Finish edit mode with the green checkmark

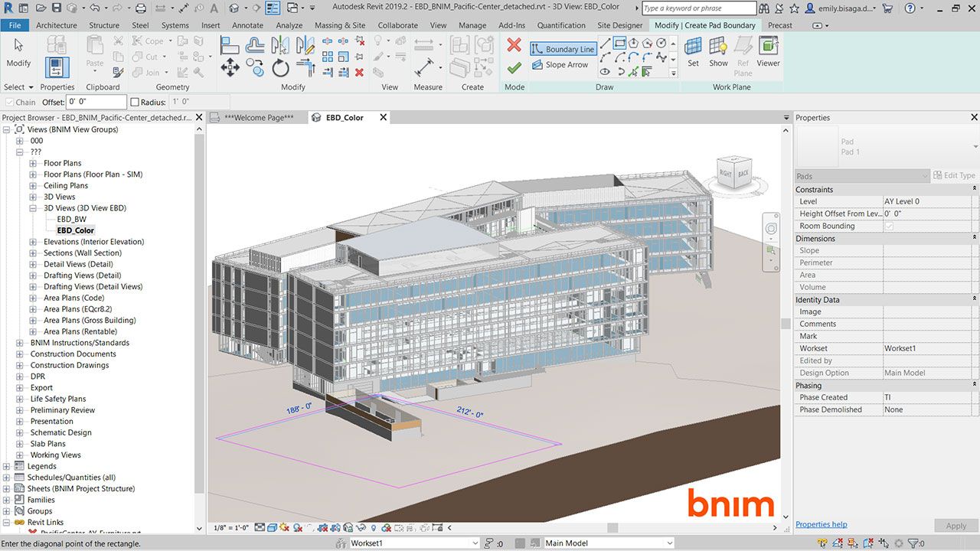click(x=514, y=67)
